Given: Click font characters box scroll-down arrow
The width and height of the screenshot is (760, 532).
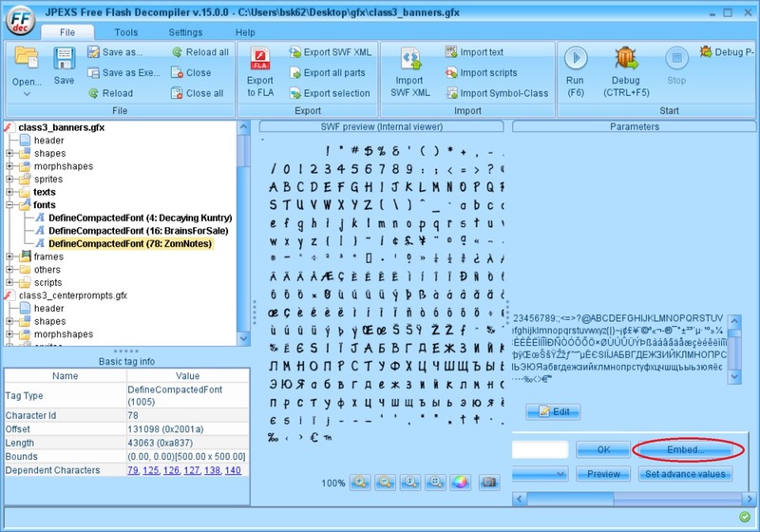Looking at the screenshot, I should [734, 376].
